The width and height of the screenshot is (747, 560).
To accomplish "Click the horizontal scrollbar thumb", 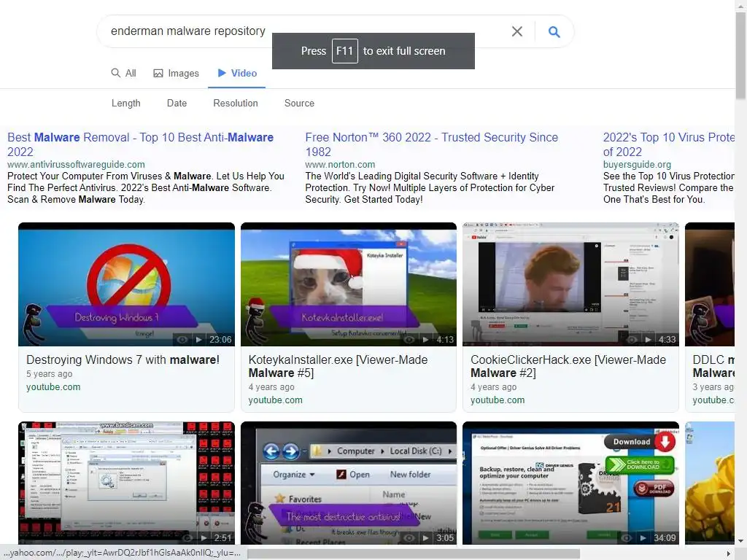I will (x=414, y=553).
